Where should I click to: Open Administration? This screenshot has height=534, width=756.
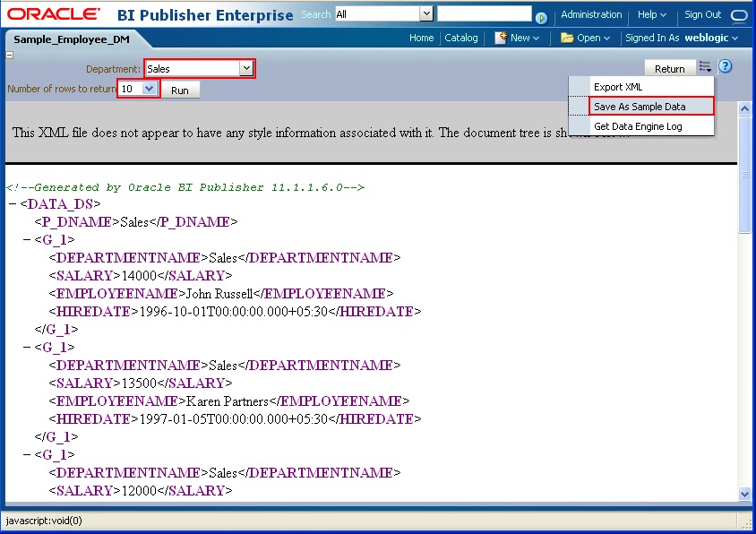(591, 14)
